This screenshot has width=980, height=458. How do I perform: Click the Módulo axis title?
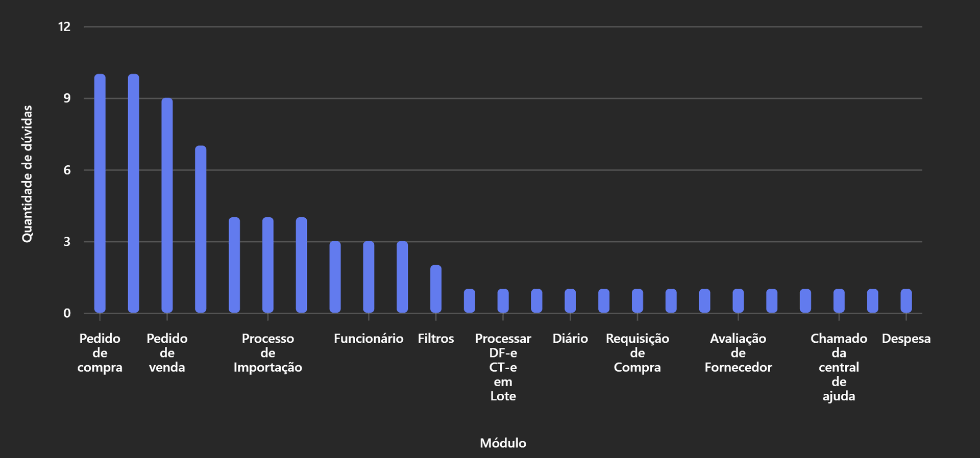click(x=503, y=443)
